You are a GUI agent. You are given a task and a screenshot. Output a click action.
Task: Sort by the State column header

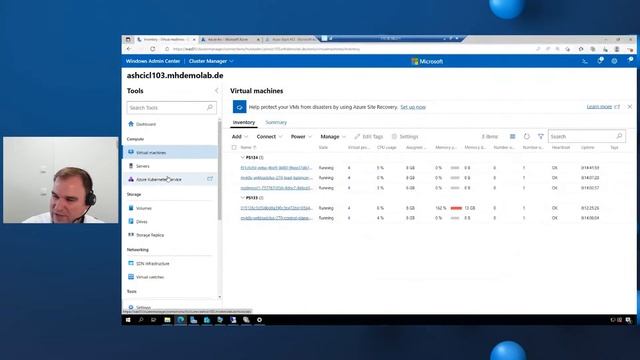323,147
